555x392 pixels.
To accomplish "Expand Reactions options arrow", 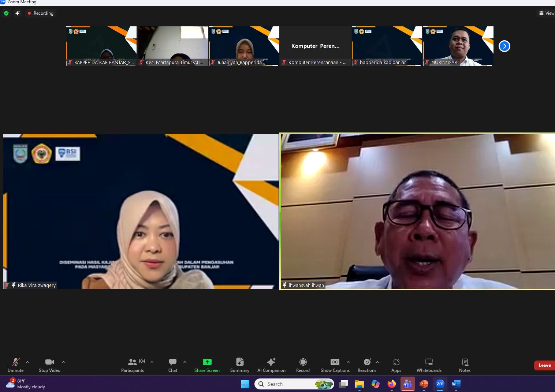I will click(377, 362).
